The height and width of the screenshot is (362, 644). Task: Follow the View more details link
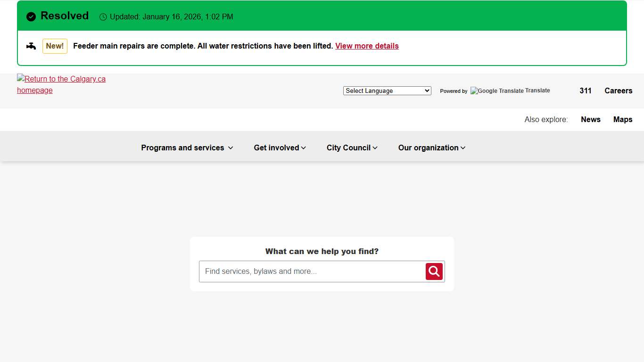tap(367, 46)
